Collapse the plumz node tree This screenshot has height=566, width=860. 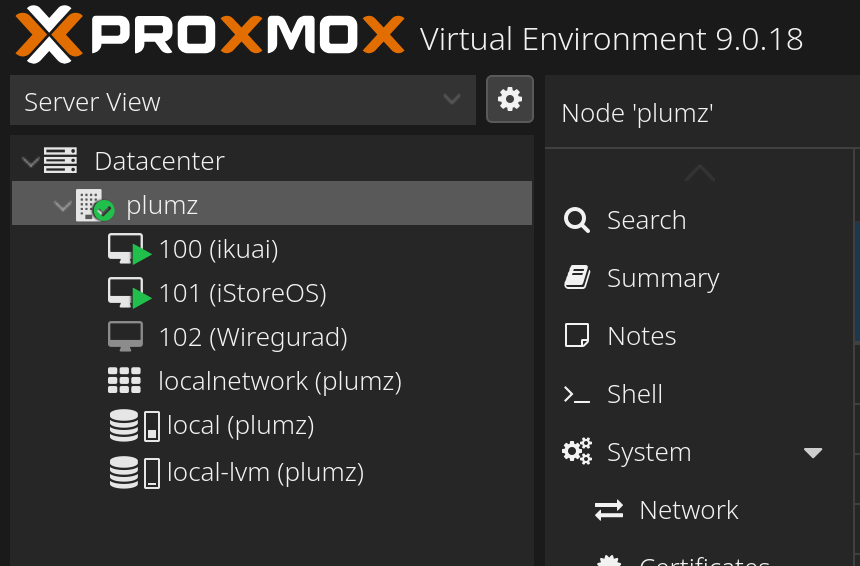[x=62, y=206]
